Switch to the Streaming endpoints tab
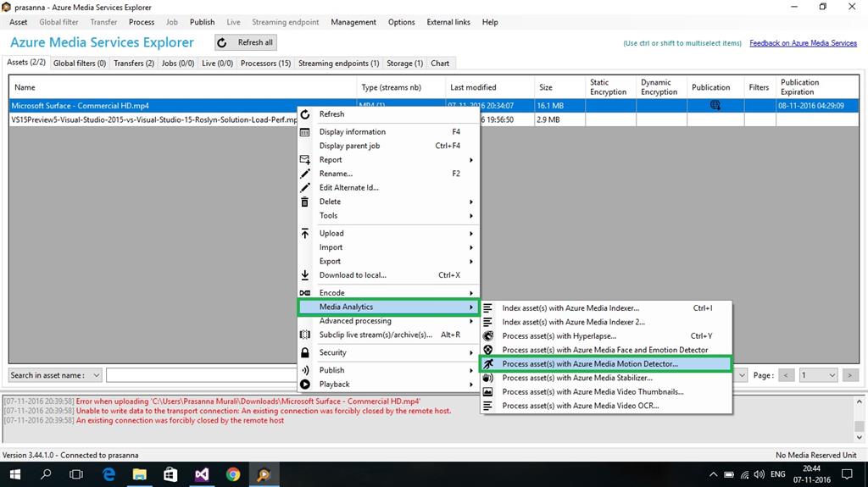Viewport: 868px width, 487px height. tap(338, 63)
